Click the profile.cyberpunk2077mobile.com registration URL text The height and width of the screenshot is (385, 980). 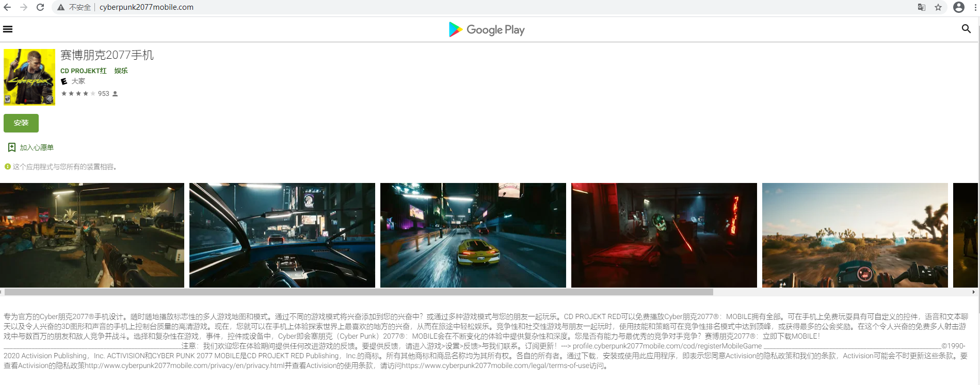click(667, 346)
